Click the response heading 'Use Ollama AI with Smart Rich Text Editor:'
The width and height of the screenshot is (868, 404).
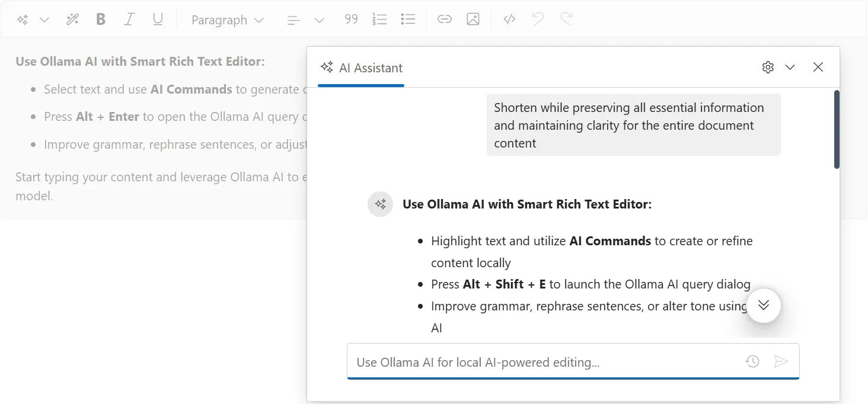[x=527, y=204]
